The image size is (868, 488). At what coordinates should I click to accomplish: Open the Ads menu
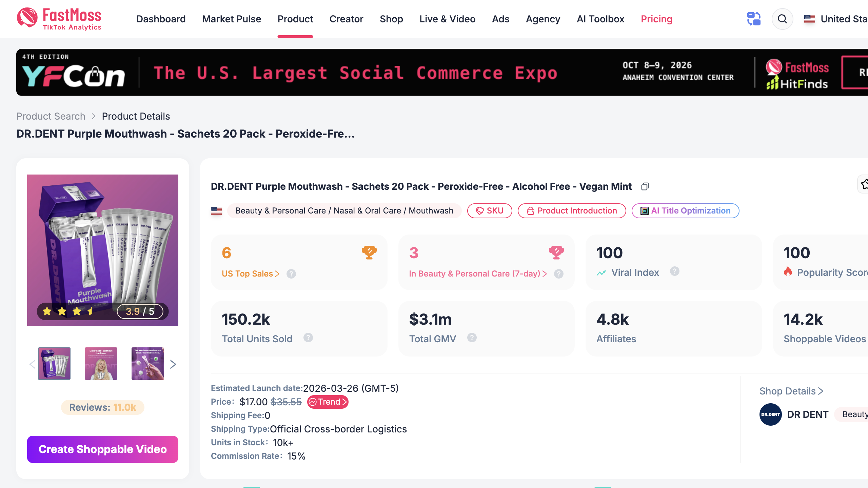pos(500,19)
